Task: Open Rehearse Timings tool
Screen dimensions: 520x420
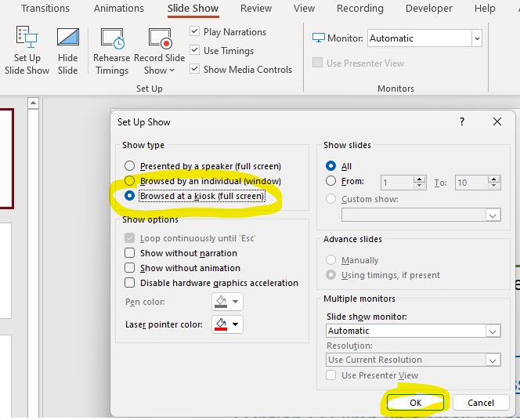Action: (x=112, y=39)
